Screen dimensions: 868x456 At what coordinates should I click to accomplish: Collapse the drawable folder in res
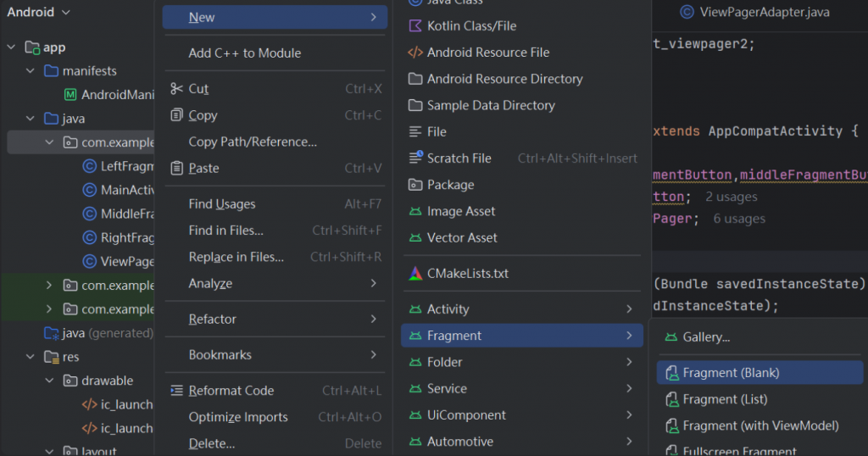49,381
